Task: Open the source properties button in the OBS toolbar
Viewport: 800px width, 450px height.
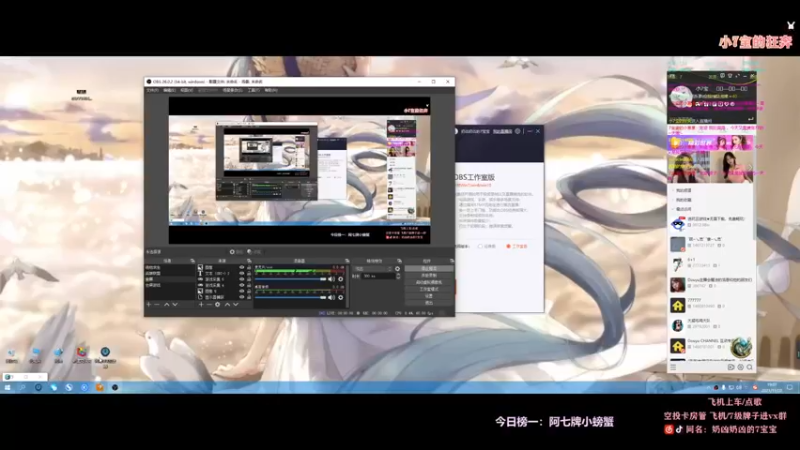Action: 237,252
